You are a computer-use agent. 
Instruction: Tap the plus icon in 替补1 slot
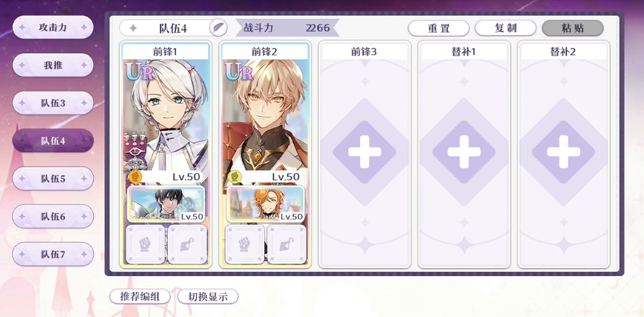(x=464, y=152)
